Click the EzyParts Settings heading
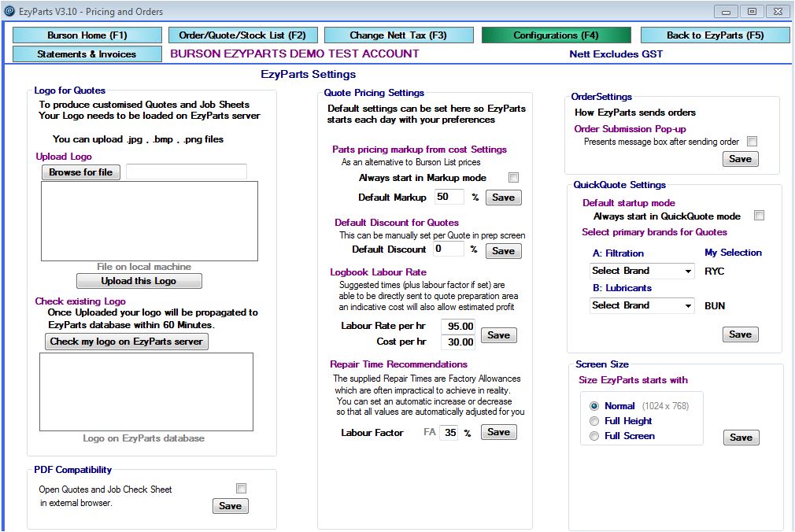This screenshot has width=795, height=532. pyautogui.click(x=309, y=74)
